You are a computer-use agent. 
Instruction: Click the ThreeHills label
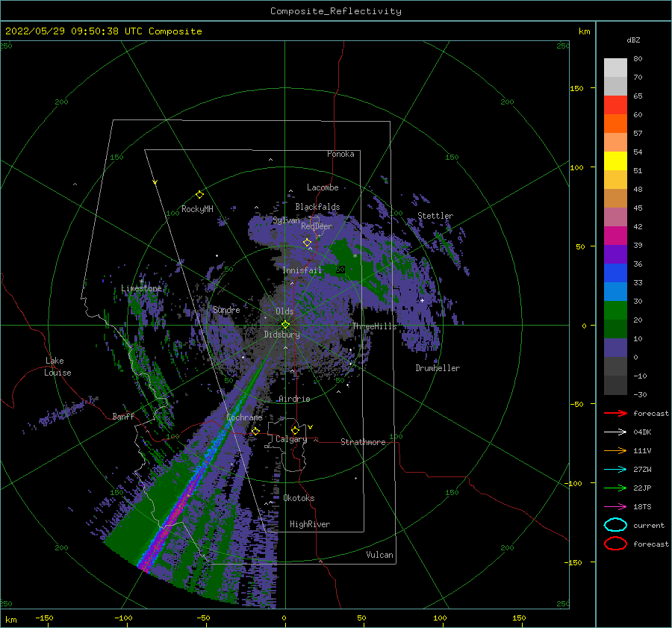(x=375, y=326)
